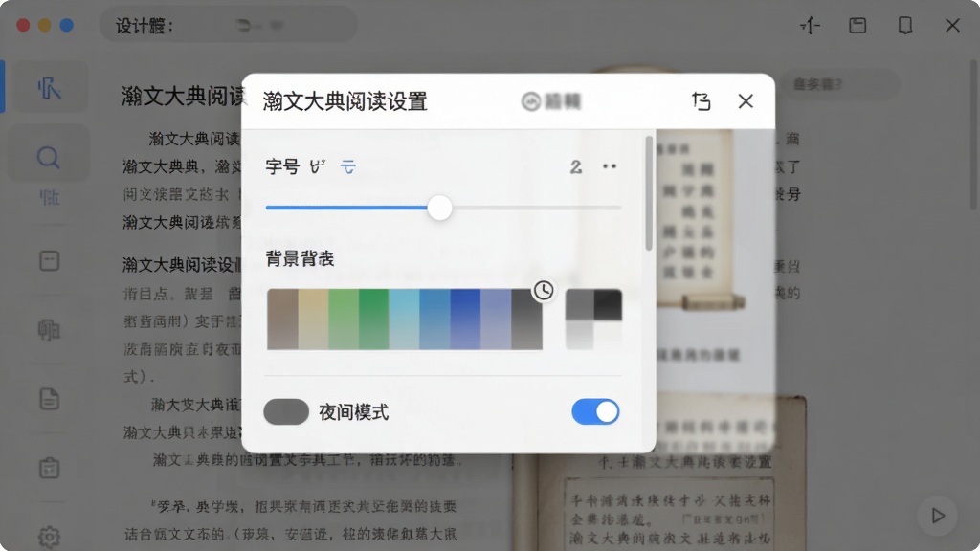The height and width of the screenshot is (551, 980).
Task: Pick the tan beige background swatch
Action: click(313, 320)
